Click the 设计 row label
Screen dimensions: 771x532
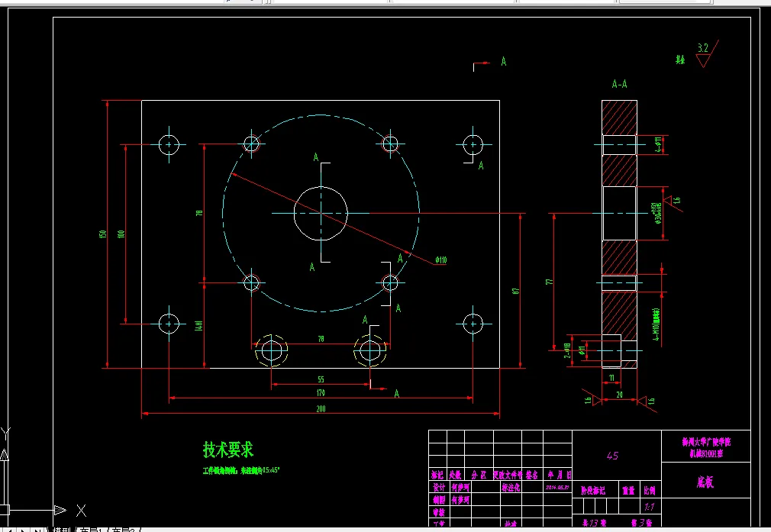click(439, 487)
